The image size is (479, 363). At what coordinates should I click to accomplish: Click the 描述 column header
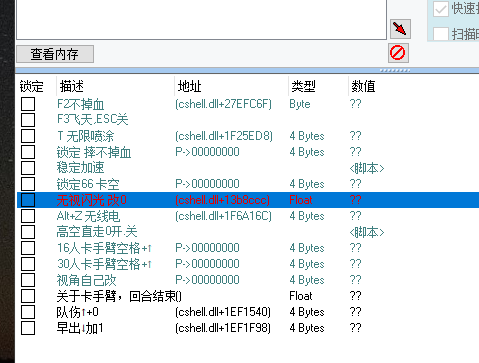tap(72, 87)
